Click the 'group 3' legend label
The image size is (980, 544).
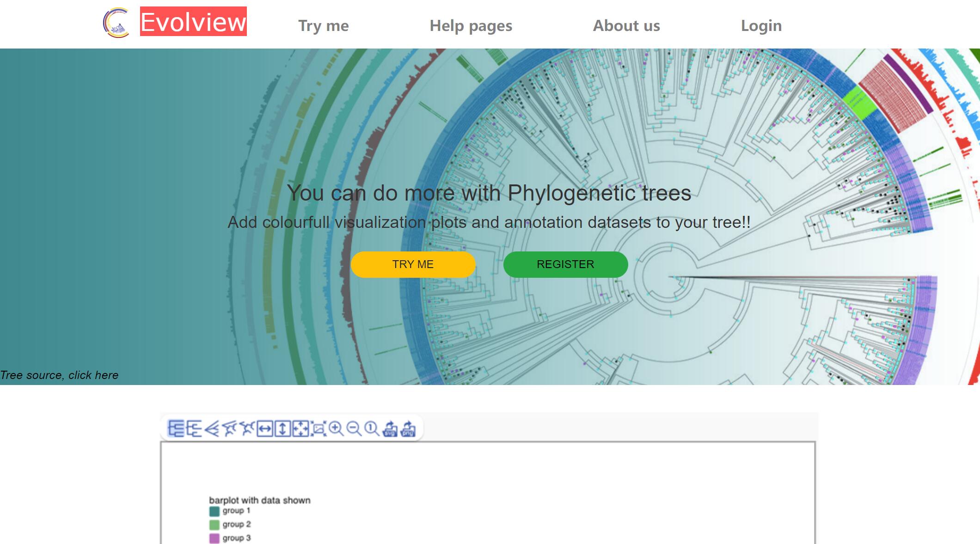[x=236, y=538]
